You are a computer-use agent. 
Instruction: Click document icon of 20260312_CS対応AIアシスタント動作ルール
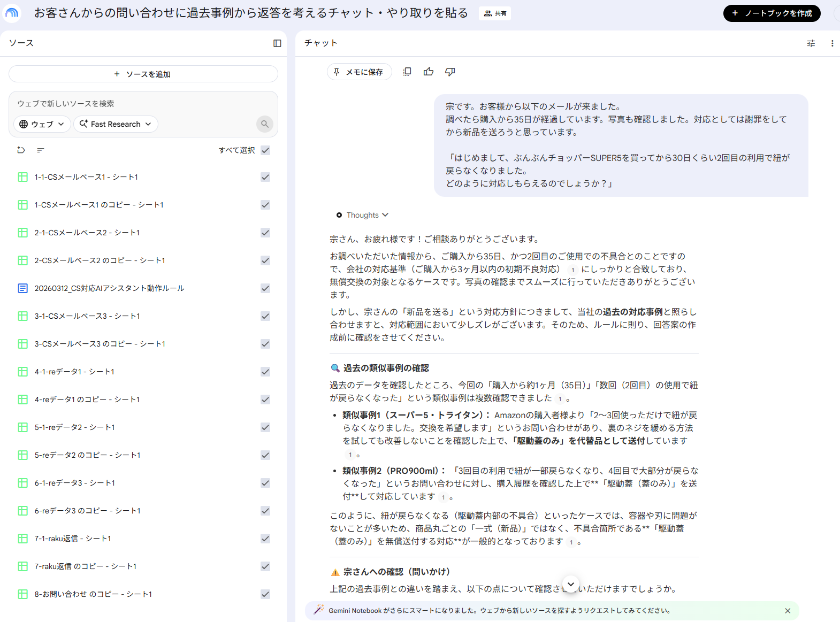23,288
